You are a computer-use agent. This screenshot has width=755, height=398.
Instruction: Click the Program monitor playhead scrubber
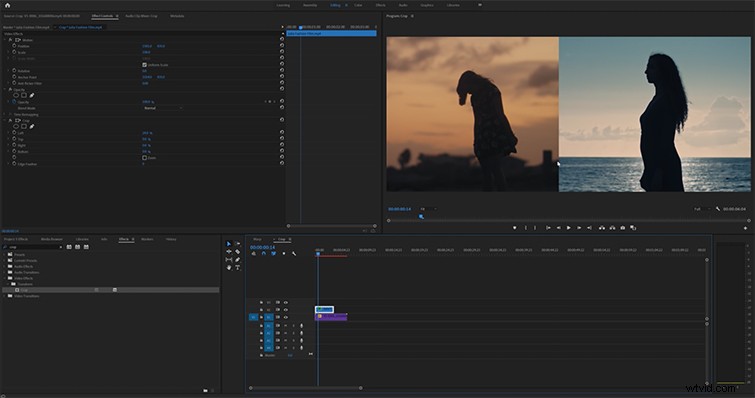pyautogui.click(x=421, y=217)
